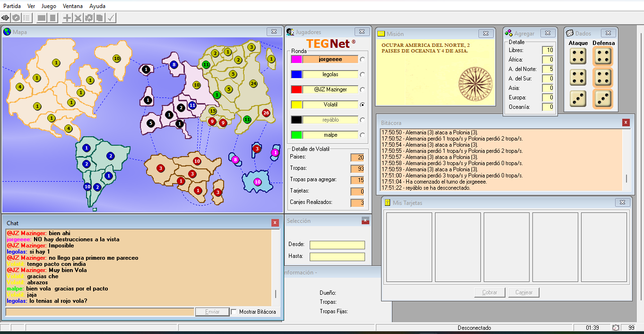The width and height of the screenshot is (644, 334).
Task: Toggle the Mostrar Bitácora checkbox
Action: tap(234, 312)
